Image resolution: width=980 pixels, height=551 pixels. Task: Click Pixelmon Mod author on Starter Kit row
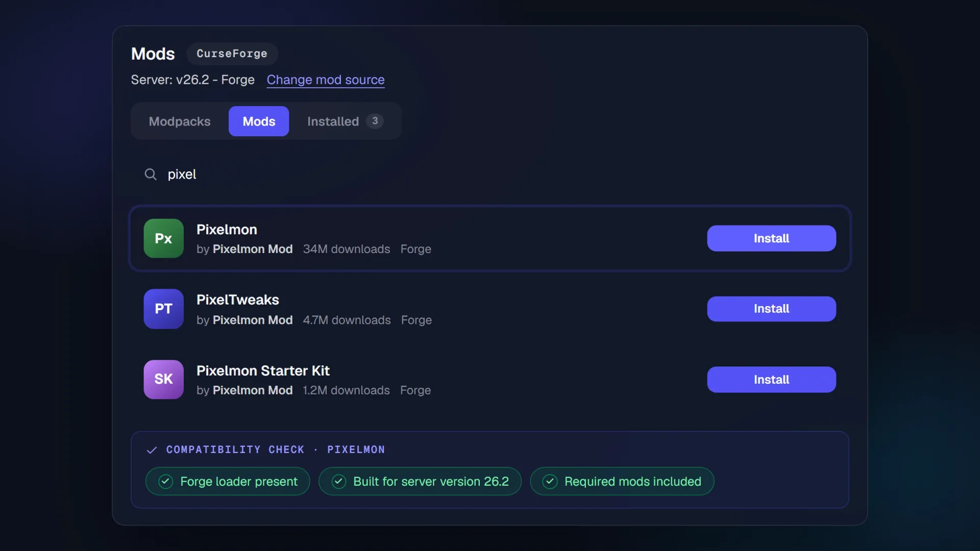click(x=253, y=390)
